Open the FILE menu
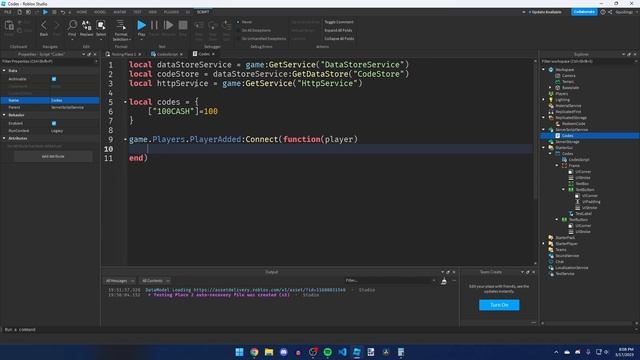 pyautogui.click(x=8, y=12)
